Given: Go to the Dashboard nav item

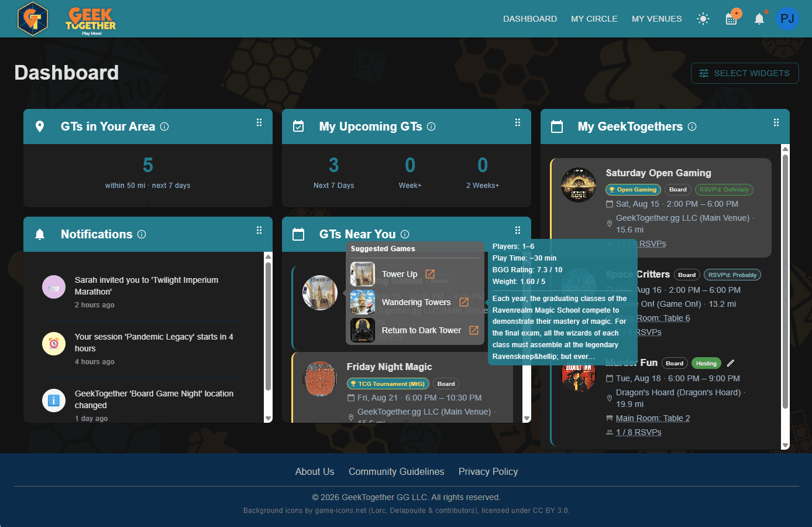Looking at the screenshot, I should tap(530, 19).
